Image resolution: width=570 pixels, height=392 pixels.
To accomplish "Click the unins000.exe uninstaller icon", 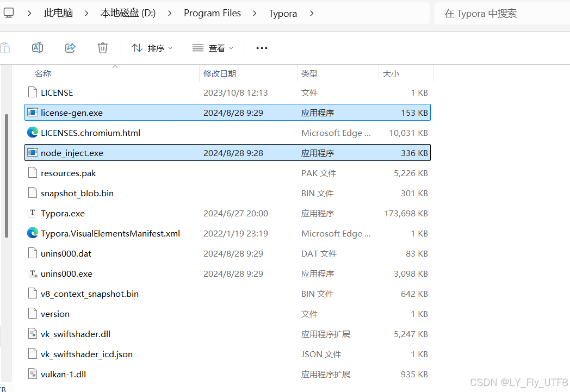I will pyautogui.click(x=32, y=273).
